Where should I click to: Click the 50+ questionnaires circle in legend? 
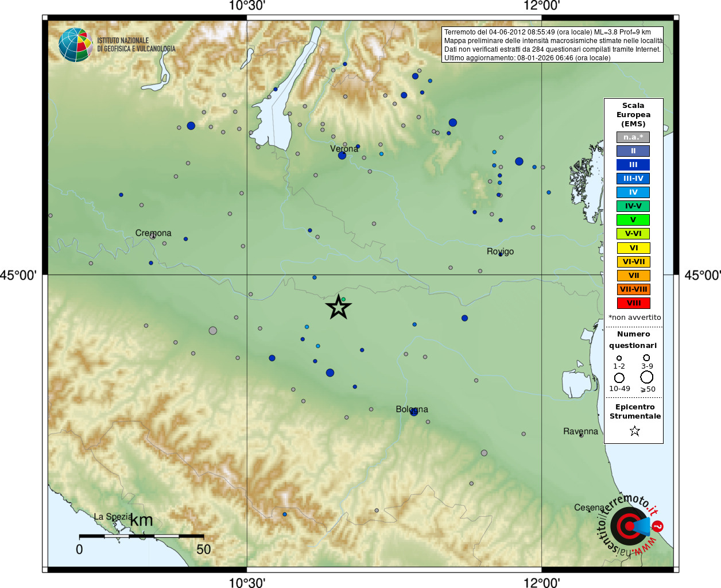pyautogui.click(x=647, y=377)
